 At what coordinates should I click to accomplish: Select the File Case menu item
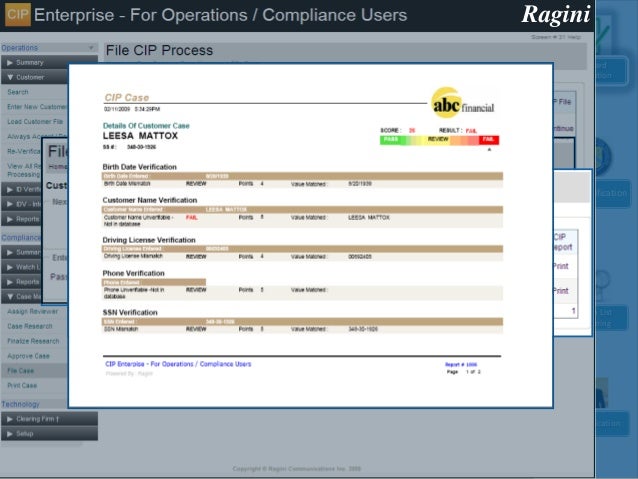[21, 370]
